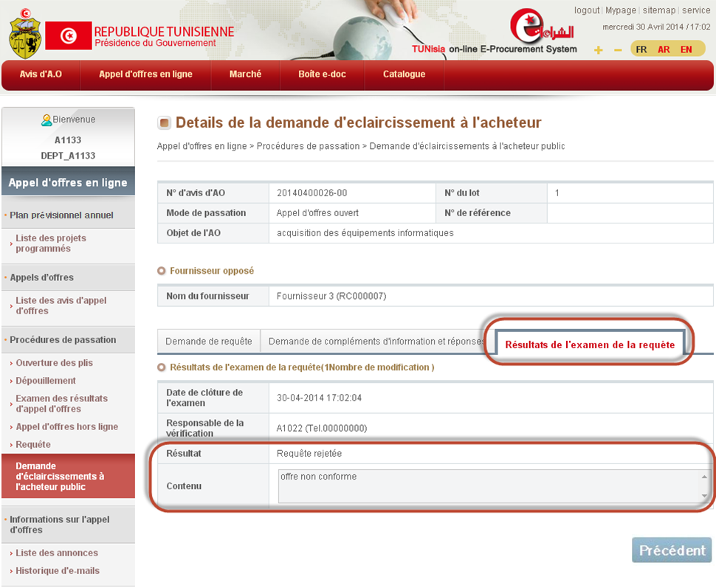
Task: Click the Tunisian flag icon in header
Action: [x=68, y=35]
